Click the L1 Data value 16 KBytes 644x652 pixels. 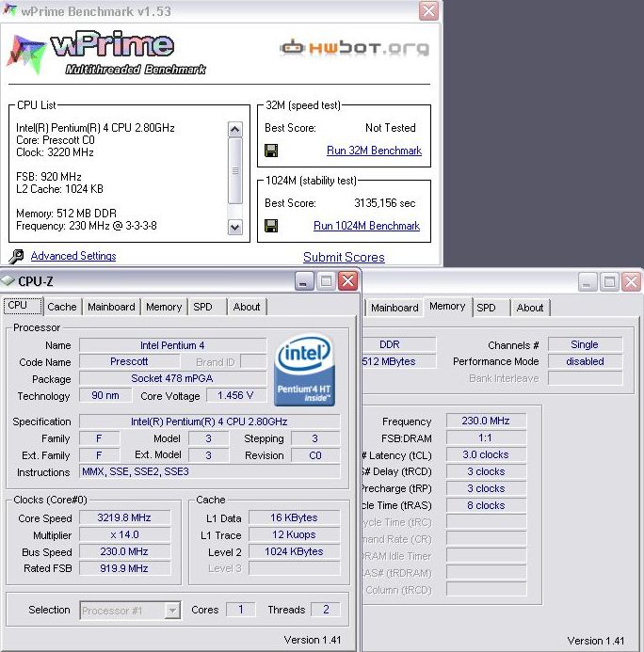[294, 517]
